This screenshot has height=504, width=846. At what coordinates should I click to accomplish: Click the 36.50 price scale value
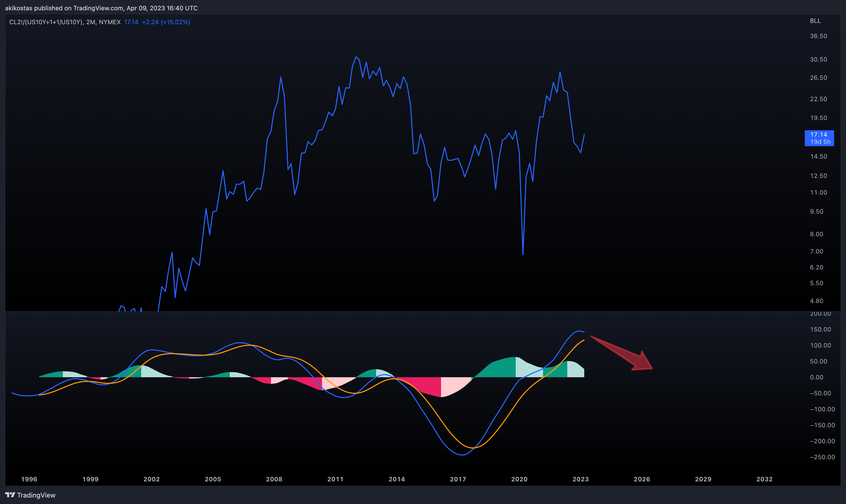tap(818, 36)
